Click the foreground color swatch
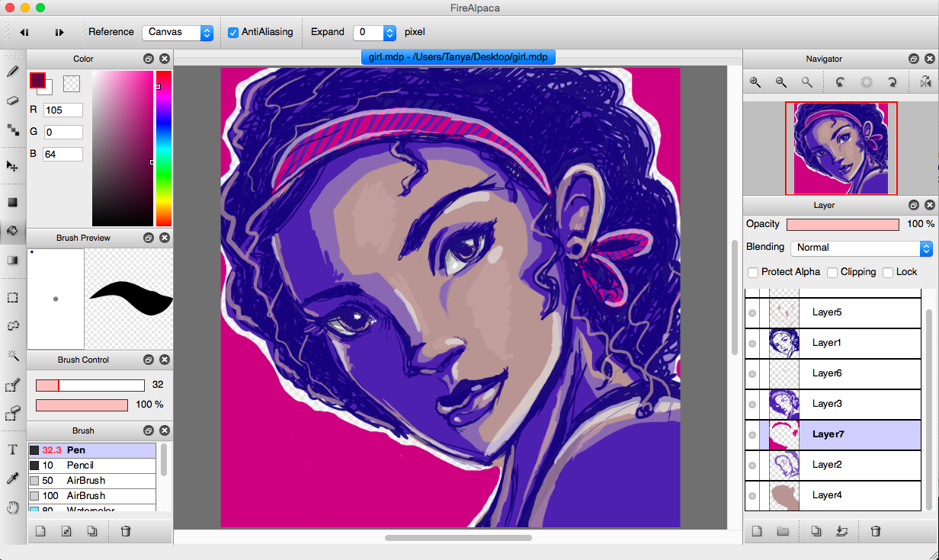Image resolution: width=939 pixels, height=560 pixels. tap(37, 80)
